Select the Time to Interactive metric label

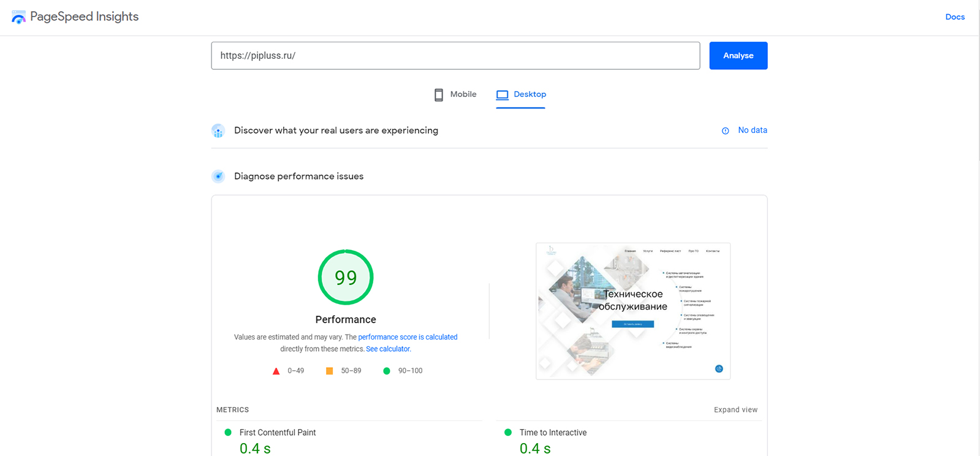553,433
